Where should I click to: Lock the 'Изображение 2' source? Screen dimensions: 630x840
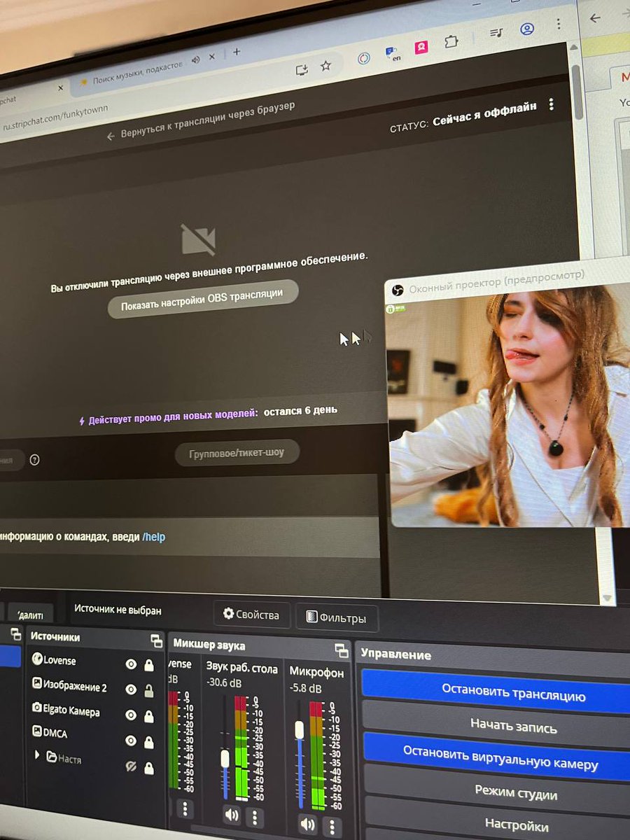tap(149, 691)
